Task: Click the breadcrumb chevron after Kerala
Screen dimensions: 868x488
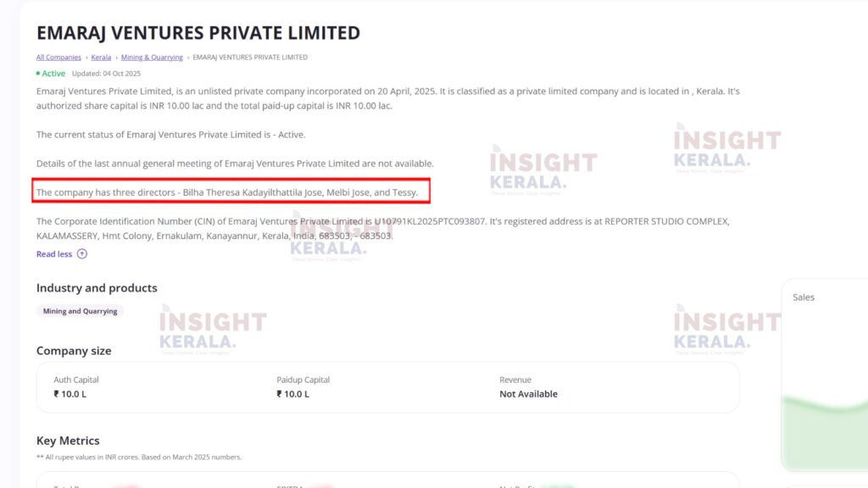Action: tap(116, 58)
